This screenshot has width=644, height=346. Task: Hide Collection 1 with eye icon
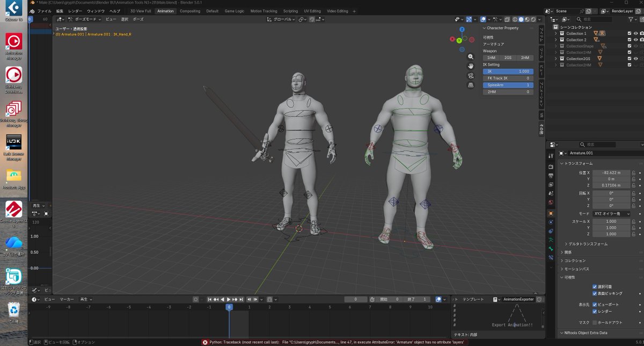[x=636, y=33]
